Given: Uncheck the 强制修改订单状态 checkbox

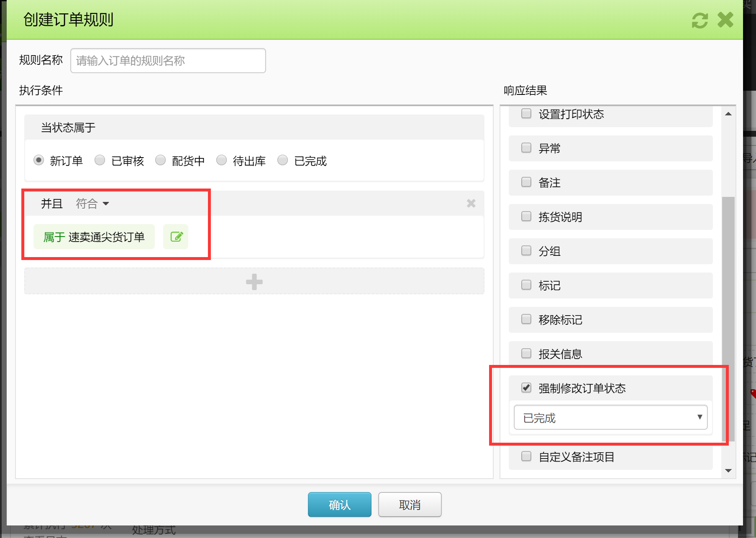Looking at the screenshot, I should 526,388.
